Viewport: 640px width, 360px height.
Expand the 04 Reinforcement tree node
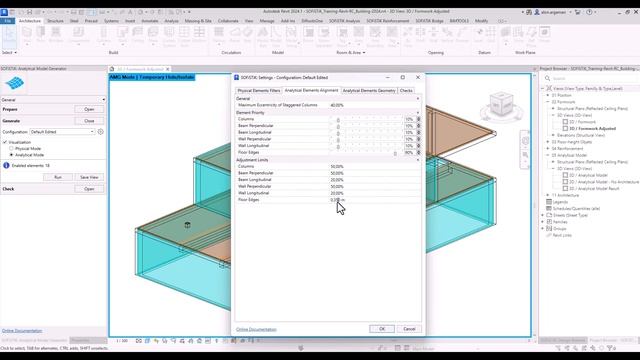(x=548, y=149)
